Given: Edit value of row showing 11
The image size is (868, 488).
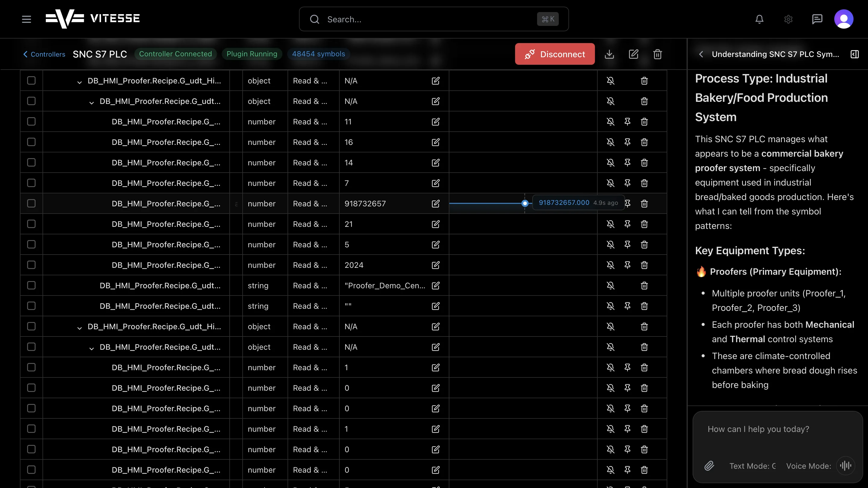Looking at the screenshot, I should (x=435, y=122).
